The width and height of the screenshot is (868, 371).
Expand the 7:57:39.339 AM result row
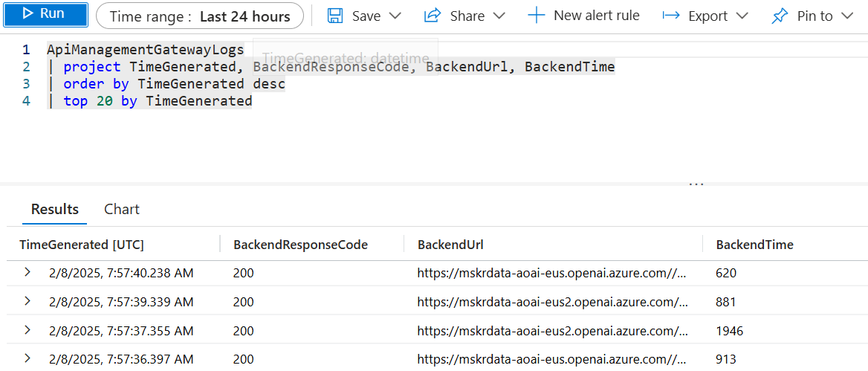tap(27, 301)
